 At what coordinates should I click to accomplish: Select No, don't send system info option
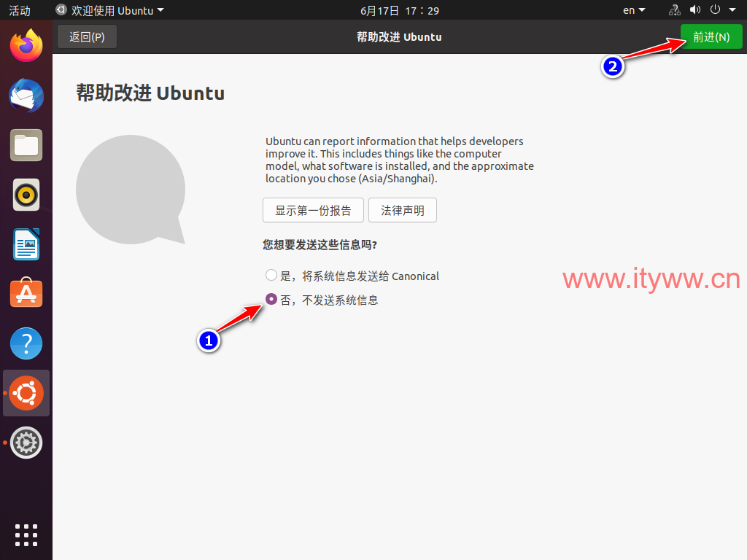(322, 300)
